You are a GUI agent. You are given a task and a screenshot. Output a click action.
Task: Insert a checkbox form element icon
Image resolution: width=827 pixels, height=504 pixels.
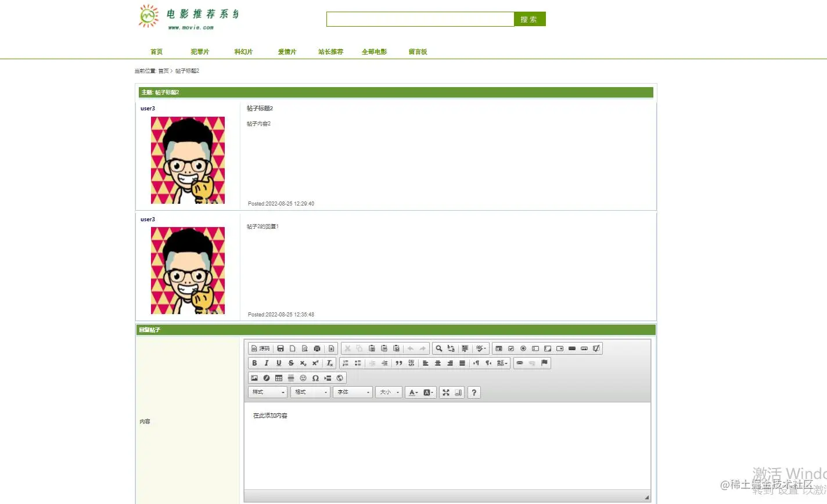click(x=511, y=348)
